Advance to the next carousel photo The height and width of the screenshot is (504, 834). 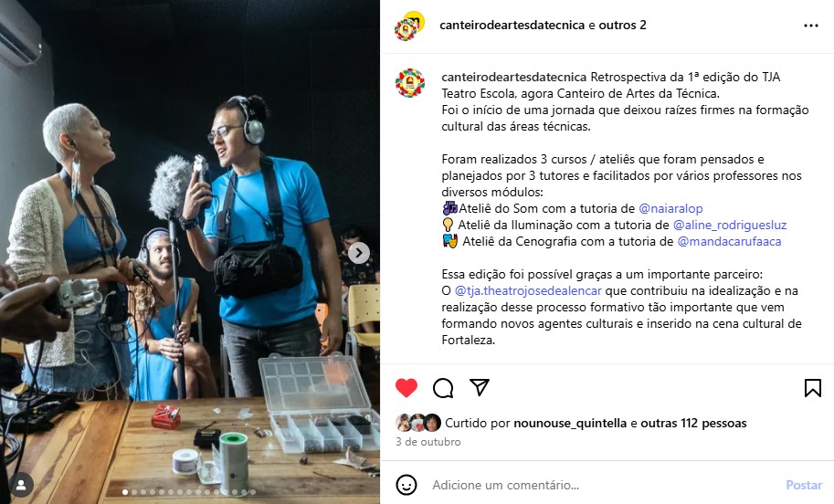click(359, 253)
